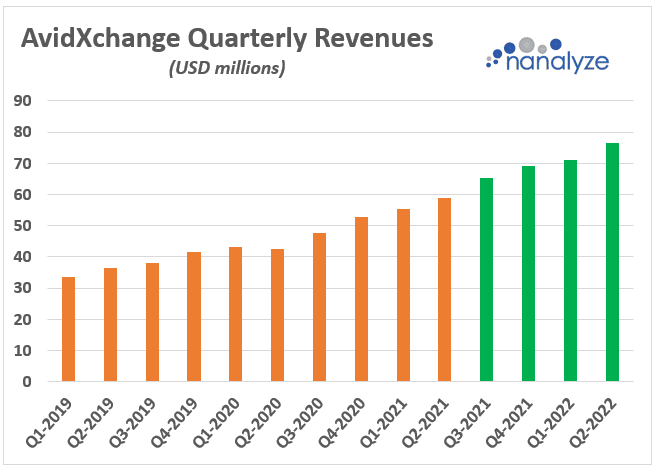Click the 70 value on y-axis
This screenshot has width=658, height=470.
tap(23, 164)
